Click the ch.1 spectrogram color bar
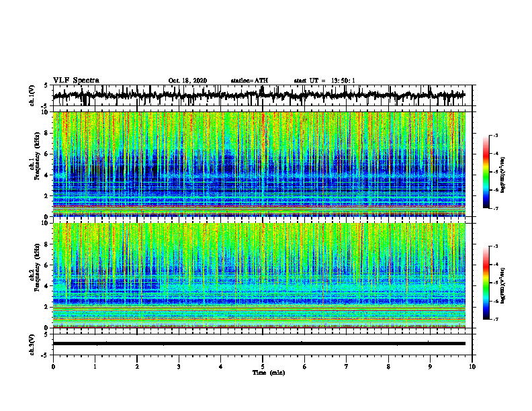 point(486,172)
